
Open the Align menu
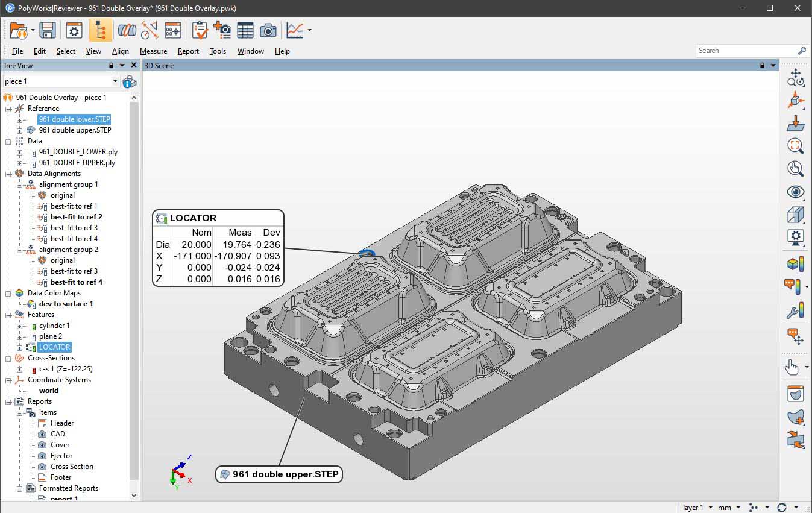(121, 51)
